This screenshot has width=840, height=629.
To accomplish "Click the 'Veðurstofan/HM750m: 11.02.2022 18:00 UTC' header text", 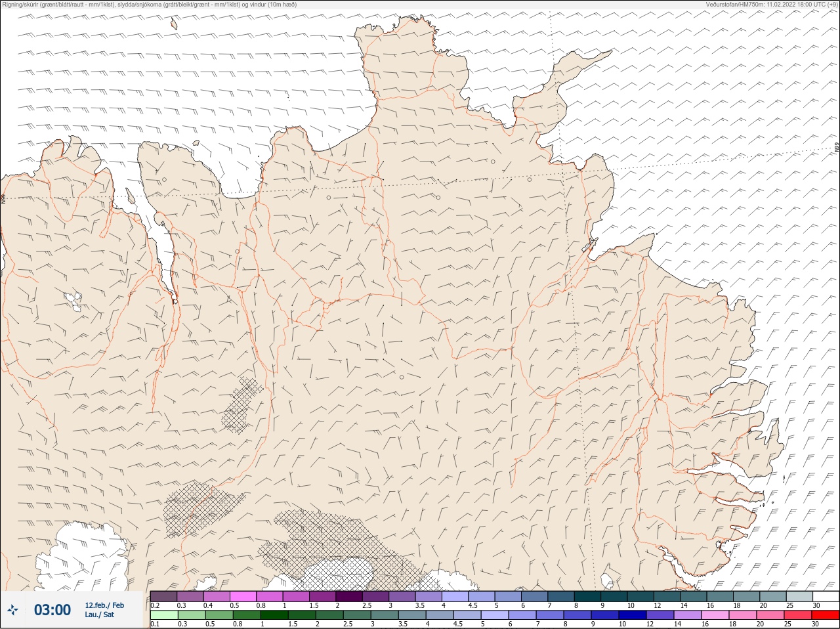I will (770, 4).
